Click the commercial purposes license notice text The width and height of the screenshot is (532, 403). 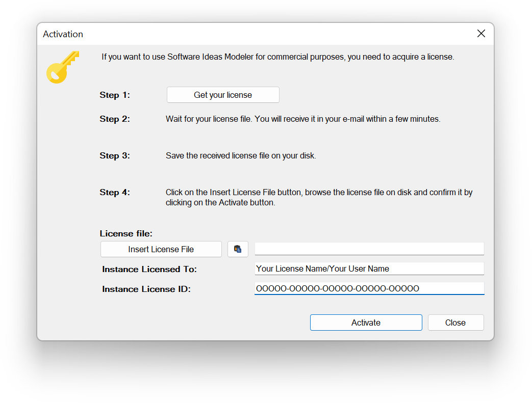(278, 57)
